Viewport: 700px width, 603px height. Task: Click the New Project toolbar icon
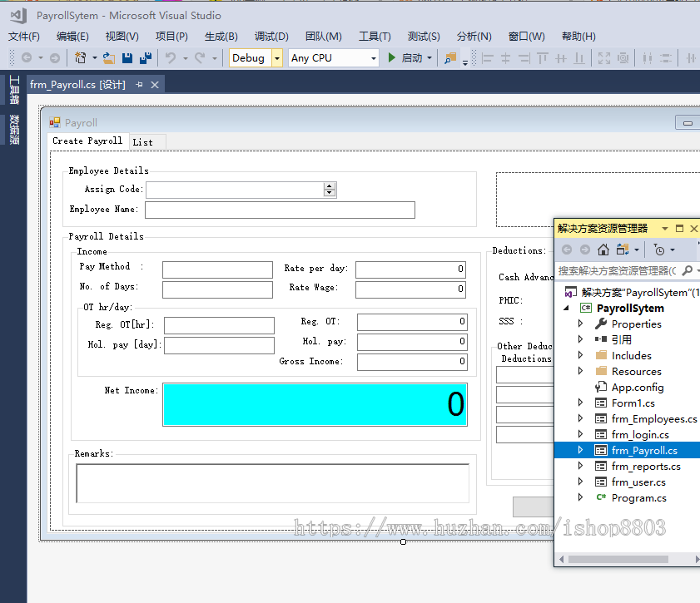81,58
